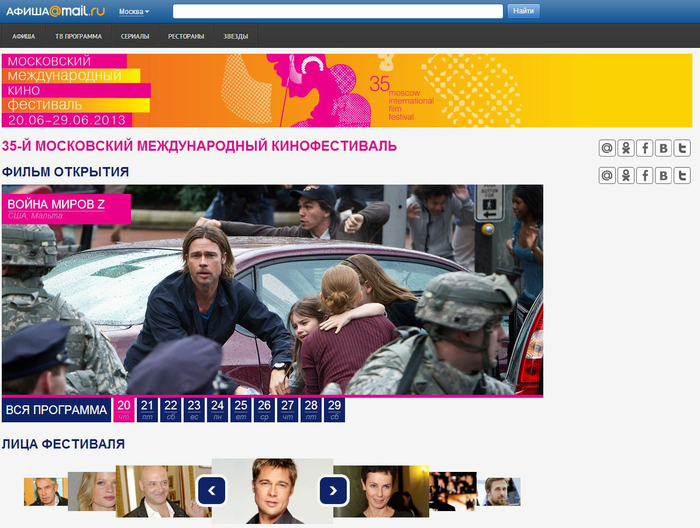Open the Афиша menu item
The height and width of the screenshot is (528, 700).
pyautogui.click(x=24, y=36)
